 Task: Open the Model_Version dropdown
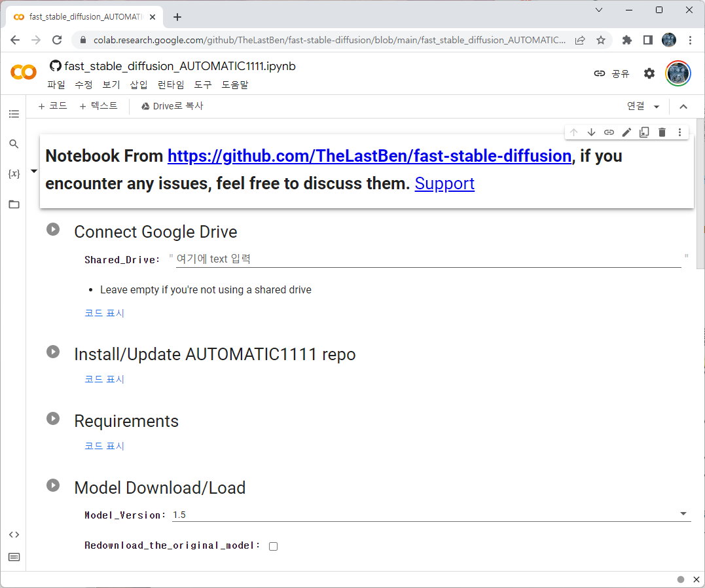[431, 515]
